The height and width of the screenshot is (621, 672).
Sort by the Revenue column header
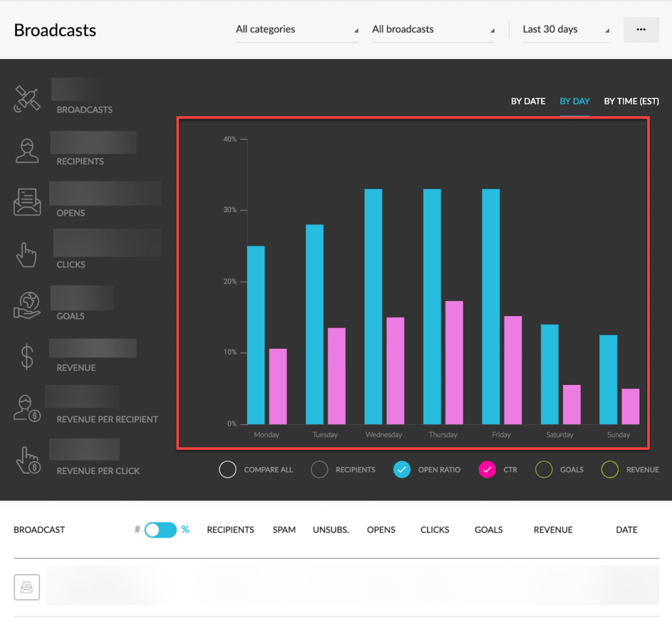553,530
